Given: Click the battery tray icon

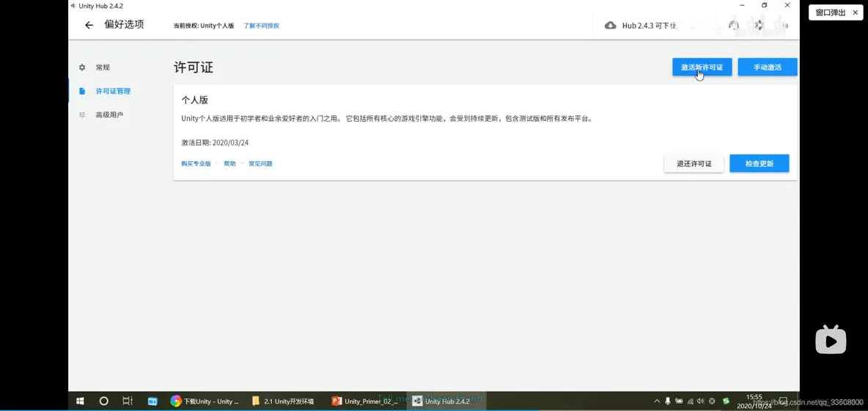Looking at the screenshot, I should click(679, 401).
